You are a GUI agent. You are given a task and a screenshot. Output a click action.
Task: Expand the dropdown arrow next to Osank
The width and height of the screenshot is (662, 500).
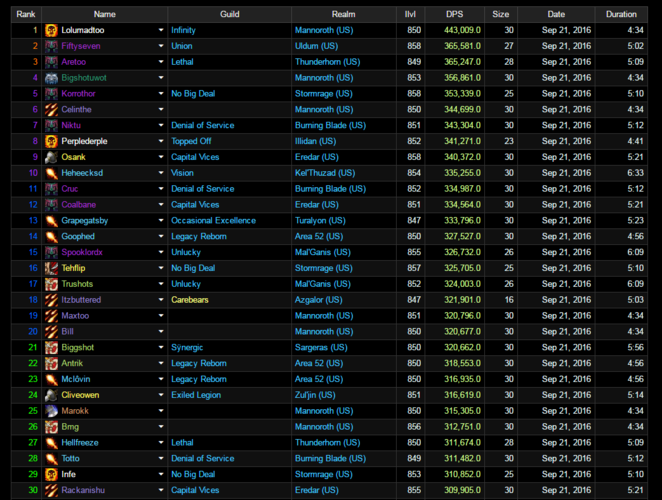[161, 157]
